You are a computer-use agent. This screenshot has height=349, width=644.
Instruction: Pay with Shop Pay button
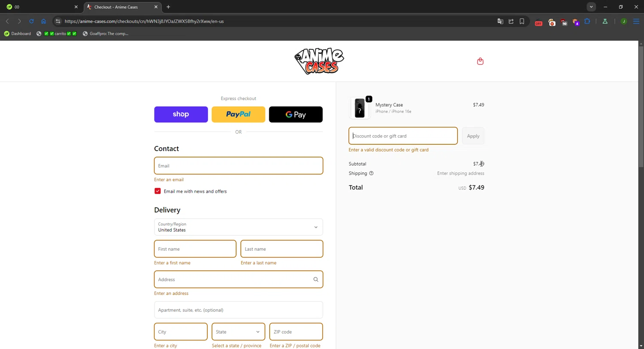pos(181,114)
